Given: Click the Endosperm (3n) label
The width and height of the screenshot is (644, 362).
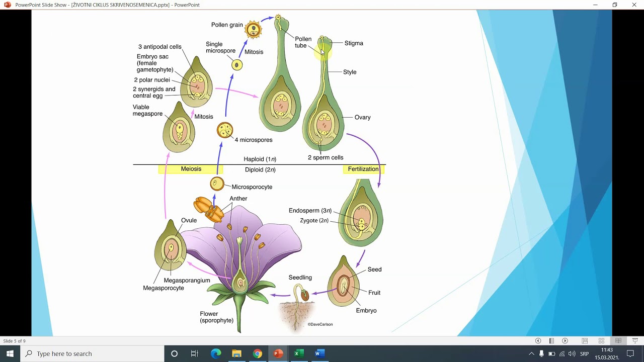Looking at the screenshot, I should click(310, 211).
